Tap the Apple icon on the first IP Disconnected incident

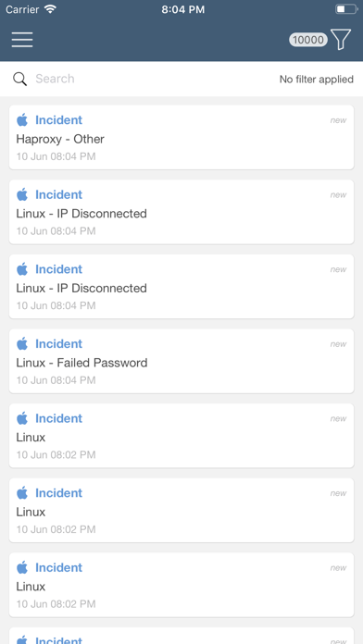click(22, 194)
